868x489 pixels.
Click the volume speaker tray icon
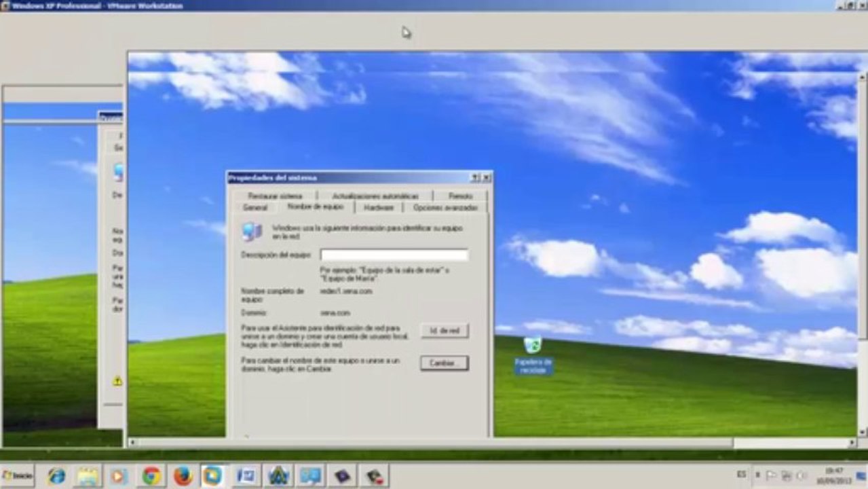[x=801, y=475]
